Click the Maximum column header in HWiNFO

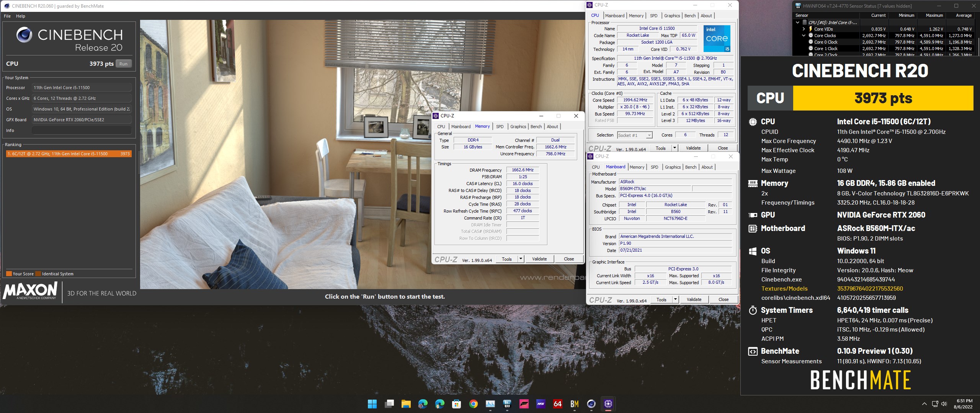tap(934, 15)
